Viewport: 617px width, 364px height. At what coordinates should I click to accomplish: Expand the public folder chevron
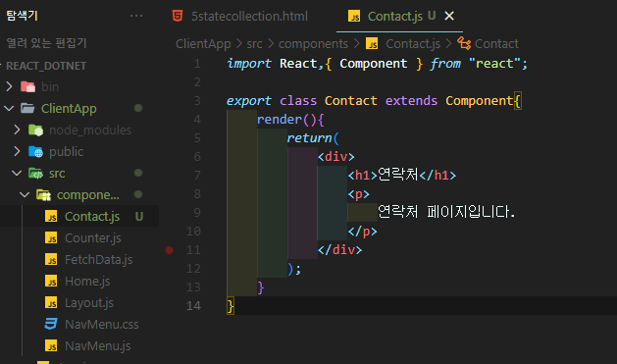coord(17,151)
